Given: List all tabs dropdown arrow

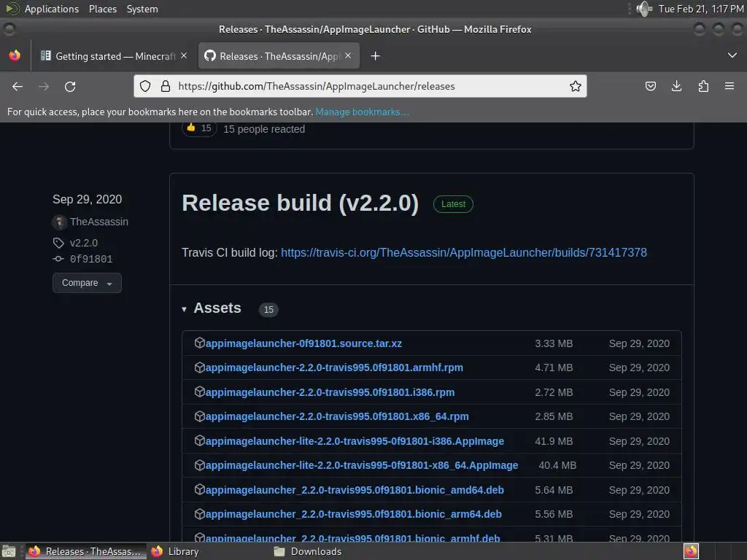Looking at the screenshot, I should pyautogui.click(x=732, y=55).
